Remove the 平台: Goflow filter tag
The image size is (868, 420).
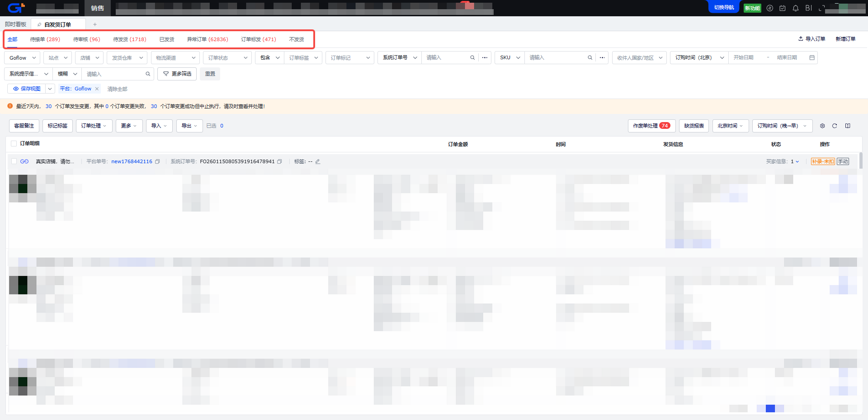[x=97, y=89]
